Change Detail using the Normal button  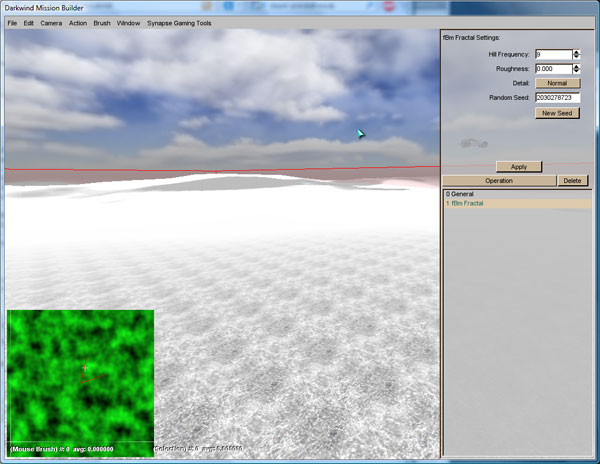pyautogui.click(x=557, y=83)
